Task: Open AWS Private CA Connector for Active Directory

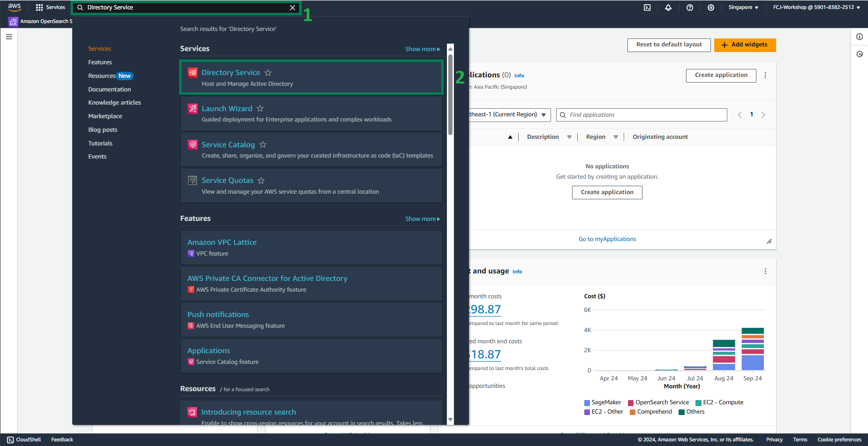Action: 267,279
